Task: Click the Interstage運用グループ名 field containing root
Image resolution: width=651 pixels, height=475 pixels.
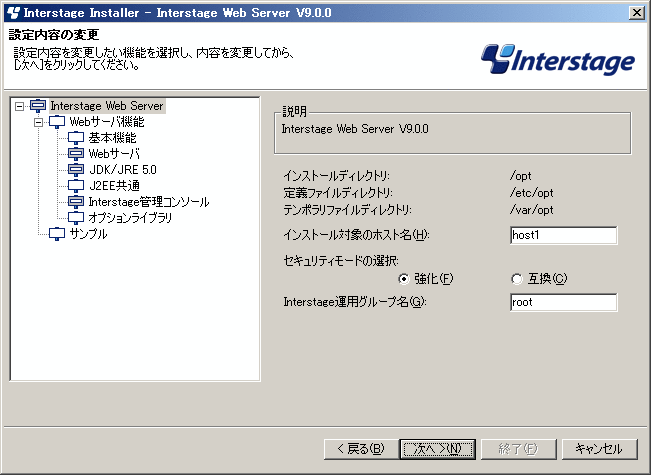Action: [x=563, y=302]
